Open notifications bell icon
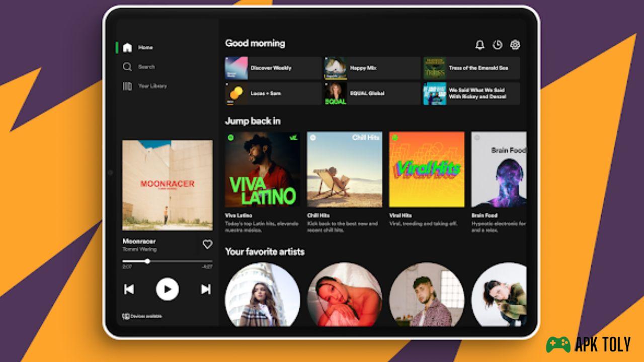Viewport: 644px width, 362px height. [x=480, y=45]
